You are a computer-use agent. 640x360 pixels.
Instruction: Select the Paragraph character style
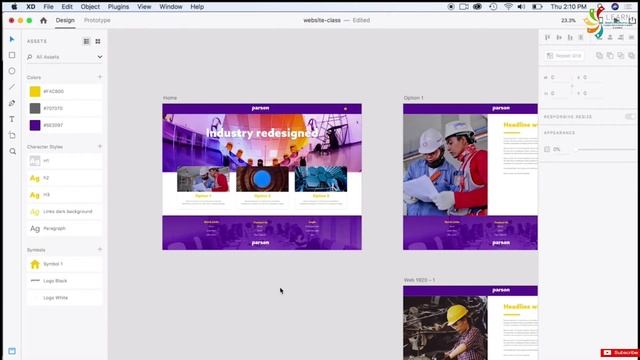pos(64,229)
